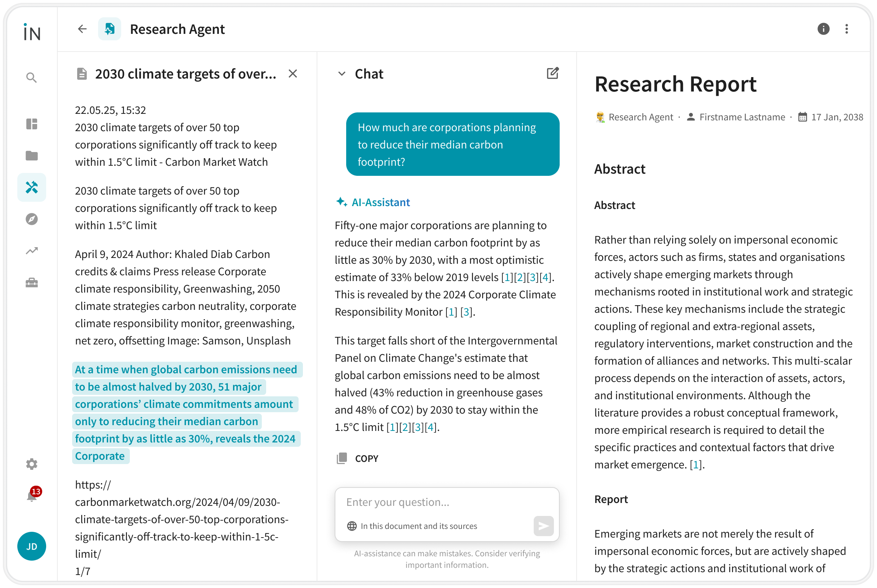Close the 2030 climate targets document
The width and height of the screenshot is (877, 588).
[293, 74]
